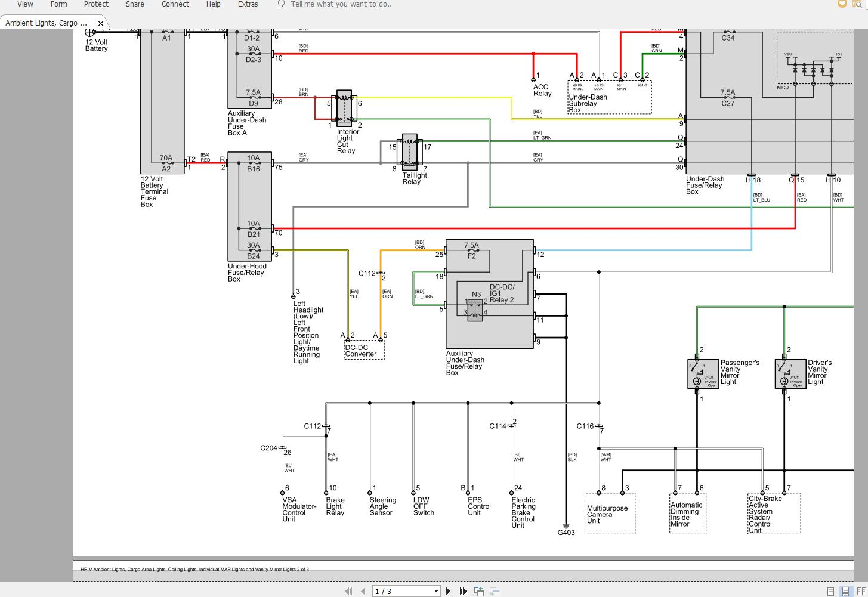The height and width of the screenshot is (597, 868).
Task: Click the 'Under-Dash Subrelay Box' label
Action: 588,103
